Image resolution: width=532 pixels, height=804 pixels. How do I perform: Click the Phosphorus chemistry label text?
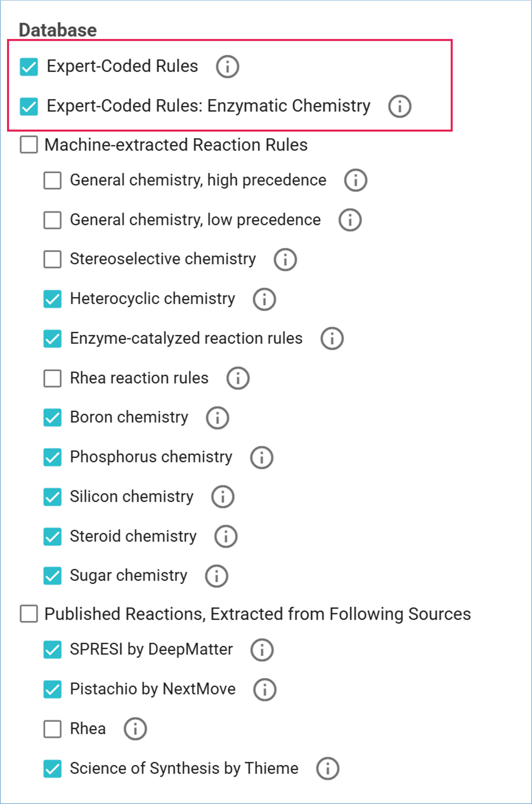tap(151, 457)
